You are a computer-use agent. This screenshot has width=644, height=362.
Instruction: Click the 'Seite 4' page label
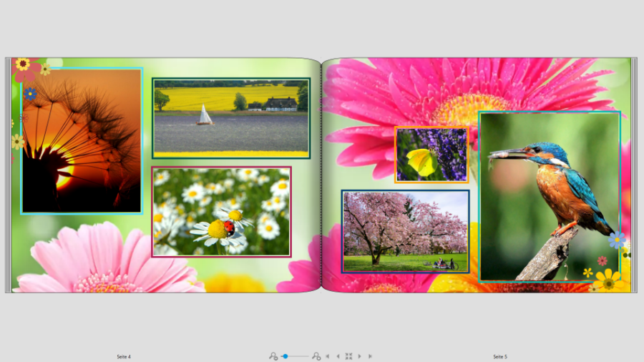point(124,357)
